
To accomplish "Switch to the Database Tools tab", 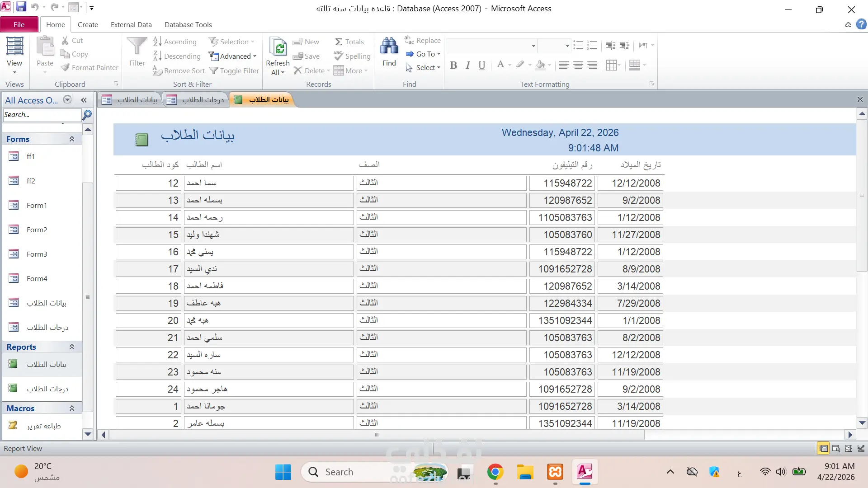I will 188,24.
